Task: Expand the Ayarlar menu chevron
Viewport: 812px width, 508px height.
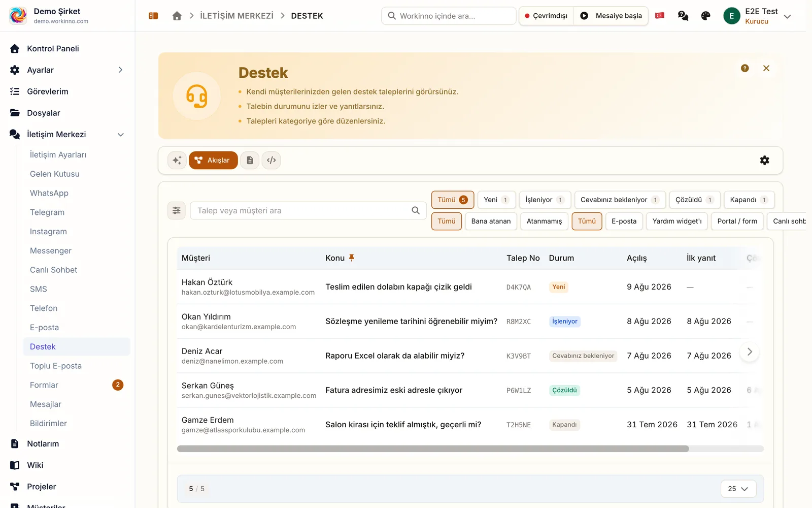Action: pyautogui.click(x=120, y=70)
